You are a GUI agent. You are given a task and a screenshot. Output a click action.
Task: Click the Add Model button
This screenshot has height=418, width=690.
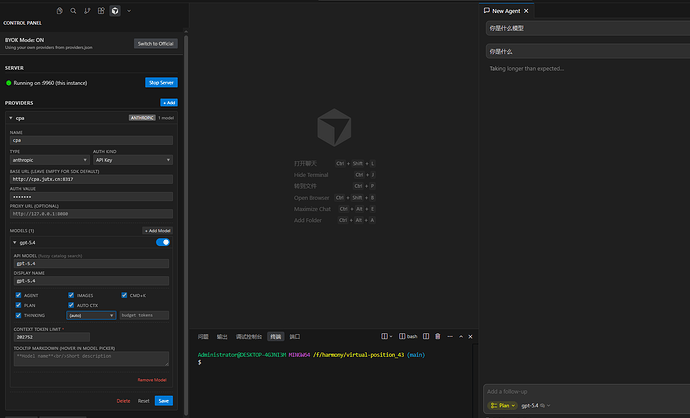(x=158, y=231)
